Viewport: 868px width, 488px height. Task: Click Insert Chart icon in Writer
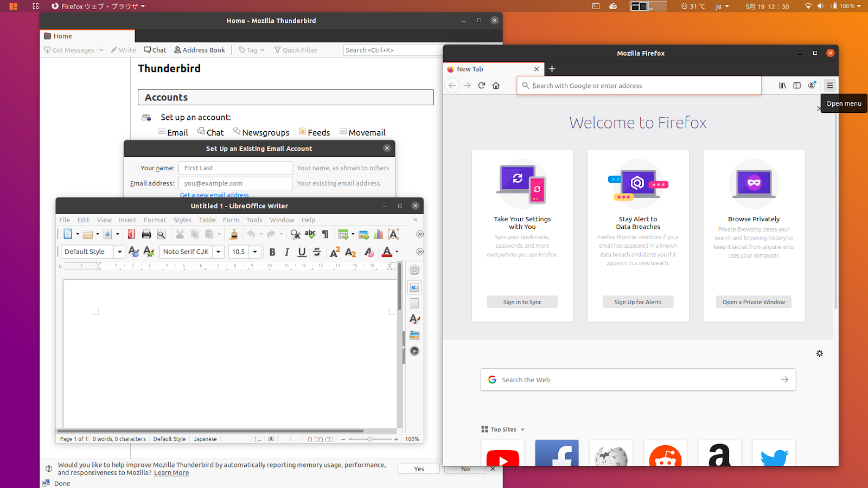(378, 234)
